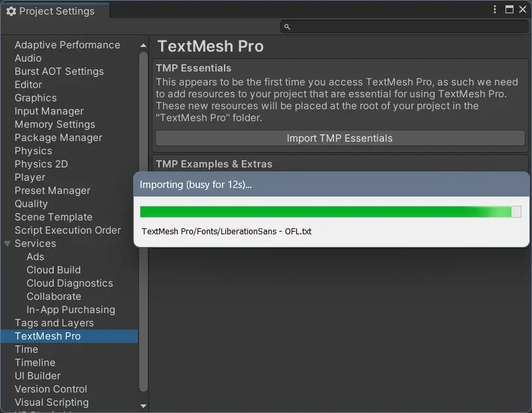Click the sidebar scroll down arrow
The width and height of the screenshot is (532, 413).
pos(143,406)
